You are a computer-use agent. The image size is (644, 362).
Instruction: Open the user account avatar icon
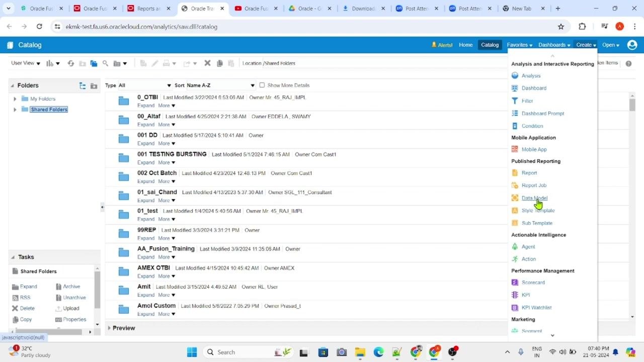tap(632, 45)
